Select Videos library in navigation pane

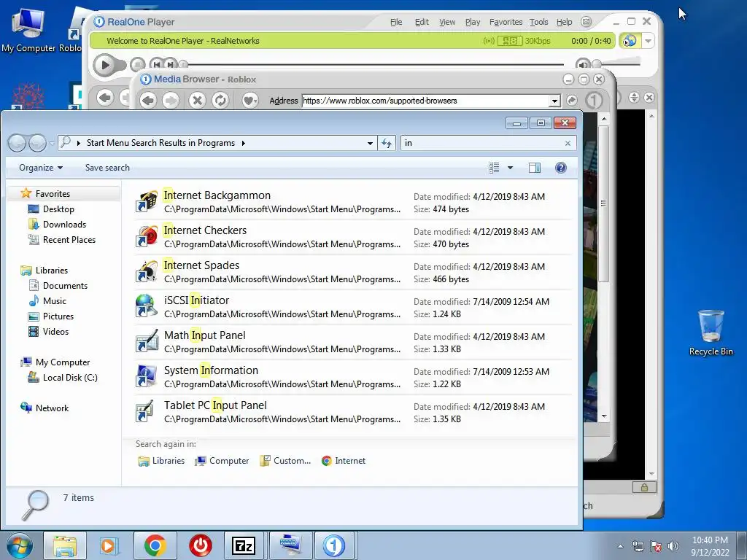(x=55, y=332)
